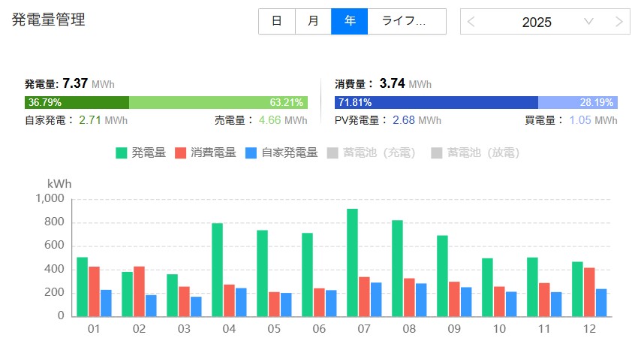Click the 買電量: 1.05 MWh value
Viewport: 644px width, 338px height.
[571, 120]
